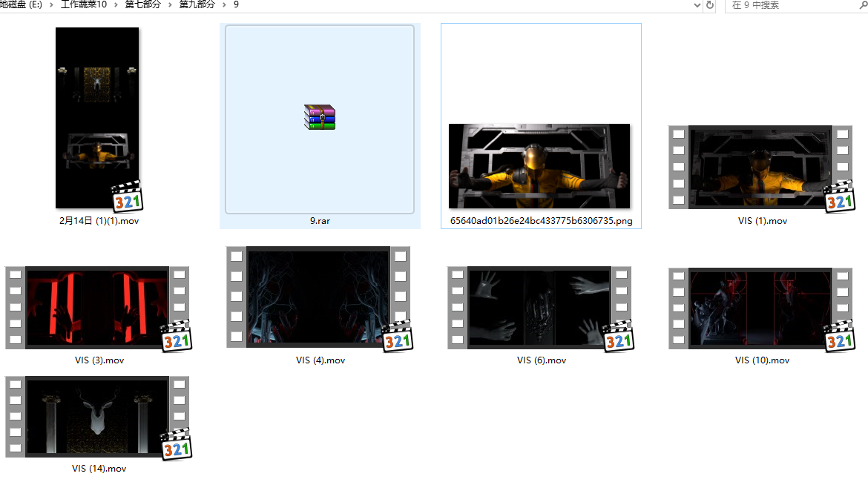868x482 pixels.
Task: Select the 2月14日 (1)(1).mov video thumbnail
Action: point(97,117)
